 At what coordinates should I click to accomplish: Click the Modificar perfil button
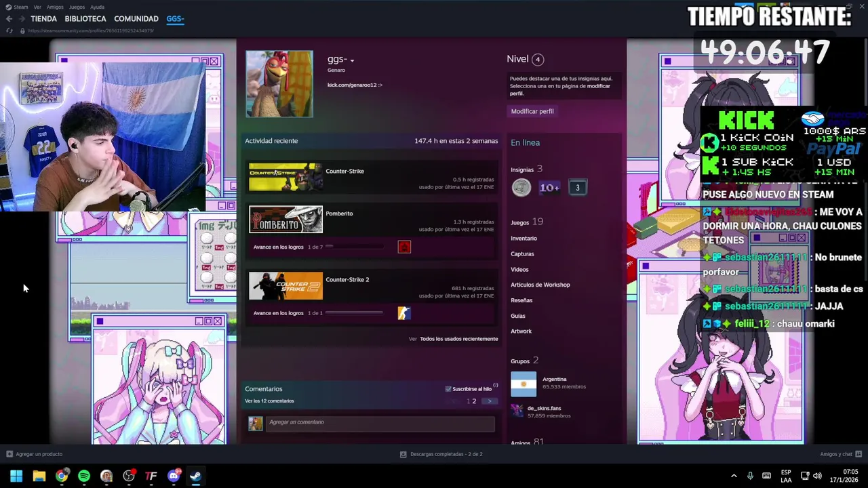(x=532, y=111)
